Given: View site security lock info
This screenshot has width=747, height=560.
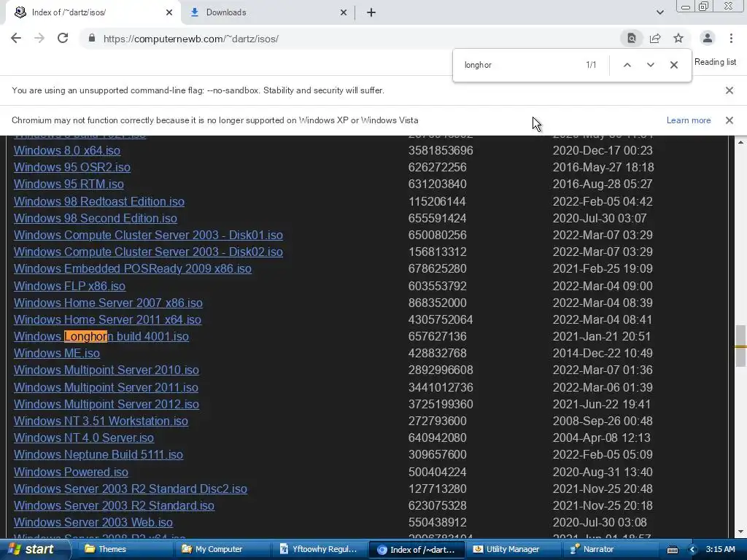Looking at the screenshot, I should click(92, 39).
